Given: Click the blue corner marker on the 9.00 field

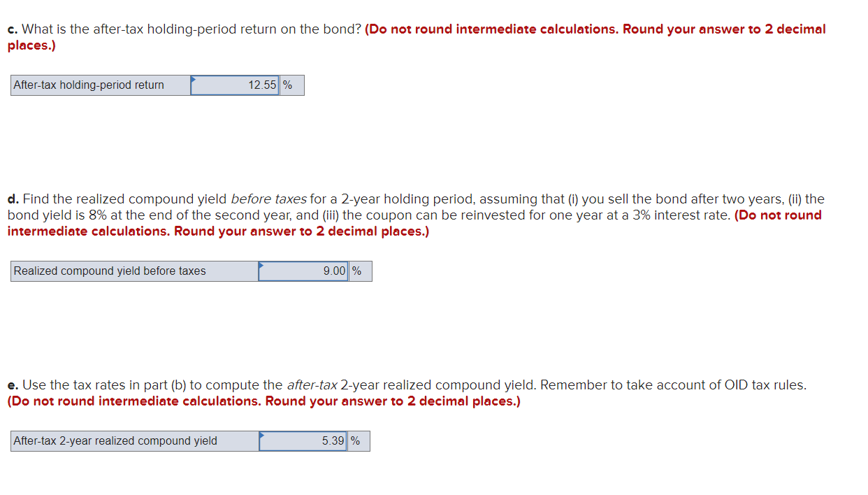Looking at the screenshot, I should tap(261, 266).
